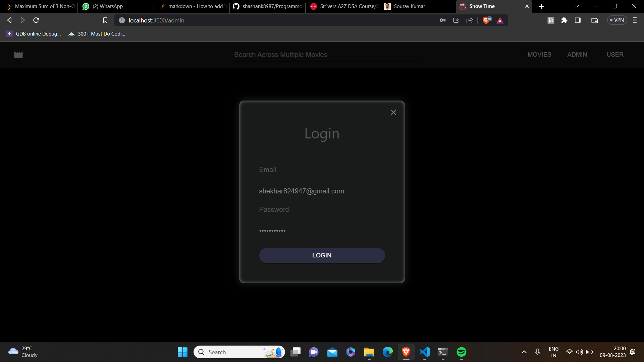Image resolution: width=644 pixels, height=362 pixels.
Task: Open Spotify from the taskbar
Action: pyautogui.click(x=461, y=352)
